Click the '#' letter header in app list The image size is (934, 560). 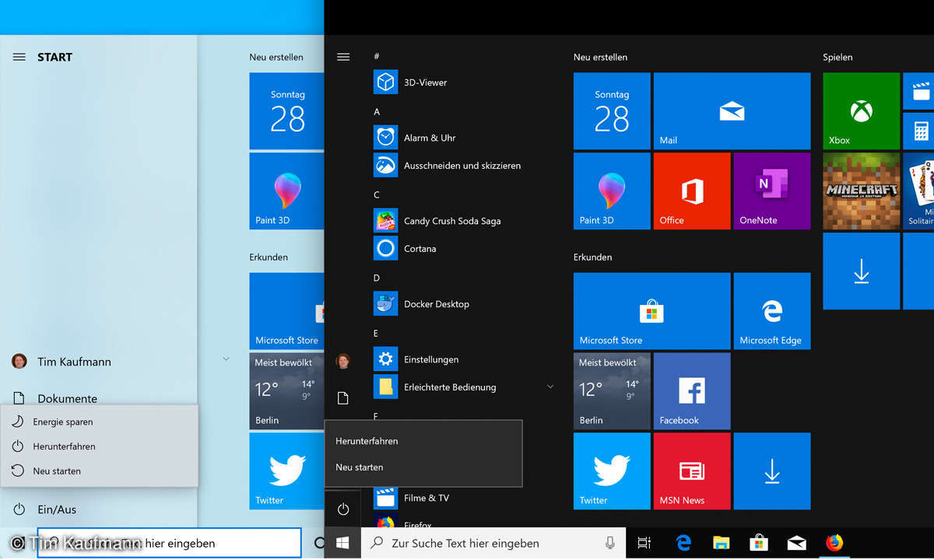pos(377,57)
